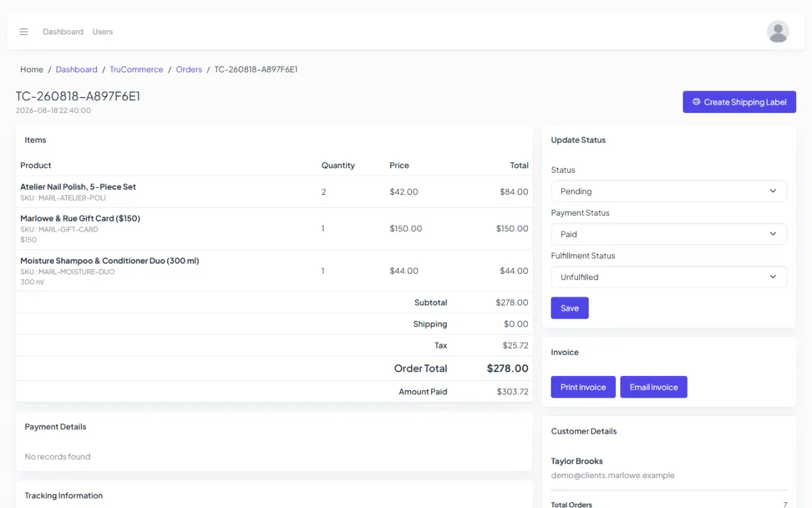The width and height of the screenshot is (812, 508).
Task: Click the Tracking Information section heading
Action: [63, 496]
